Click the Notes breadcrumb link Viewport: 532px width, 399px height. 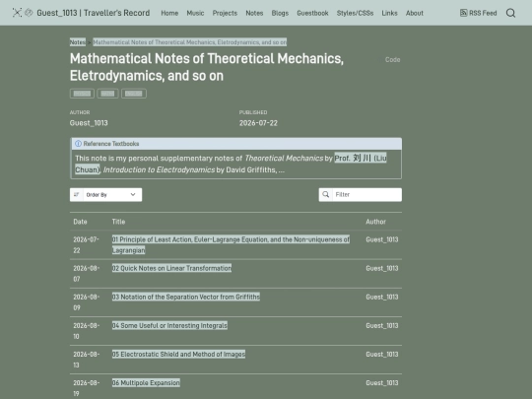click(x=78, y=42)
